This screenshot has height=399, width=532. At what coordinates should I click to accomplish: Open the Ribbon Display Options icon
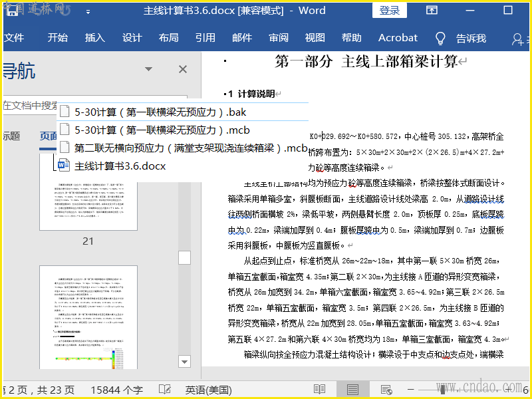[432, 11]
